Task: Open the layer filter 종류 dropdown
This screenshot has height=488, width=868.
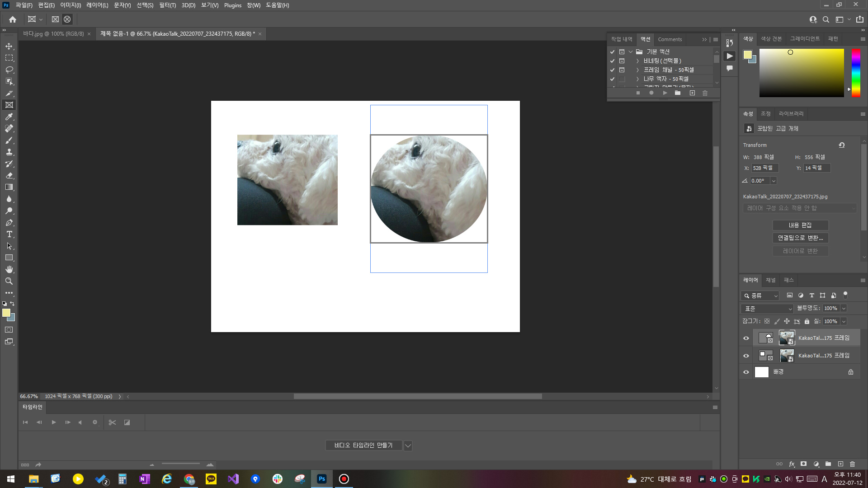Action: pos(760,296)
